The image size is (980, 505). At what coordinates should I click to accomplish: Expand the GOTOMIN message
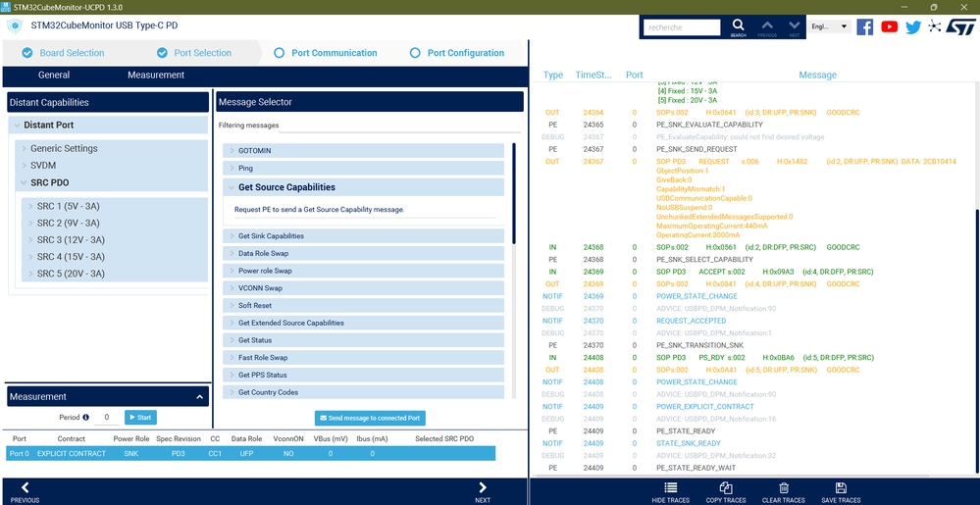363,151
